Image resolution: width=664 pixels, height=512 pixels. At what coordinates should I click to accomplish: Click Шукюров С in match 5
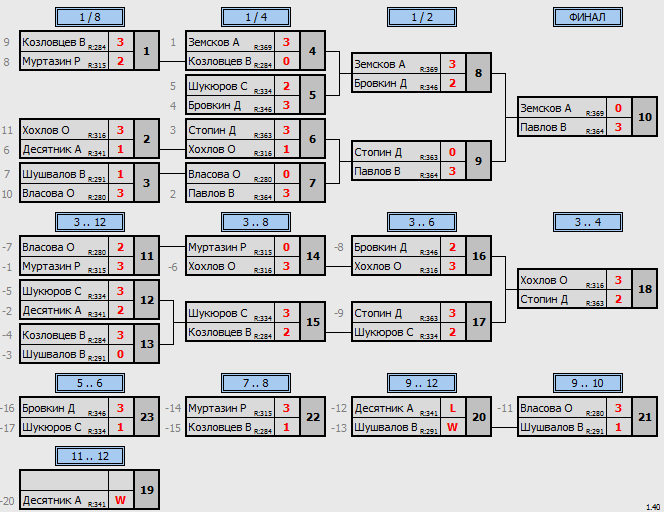[218, 86]
